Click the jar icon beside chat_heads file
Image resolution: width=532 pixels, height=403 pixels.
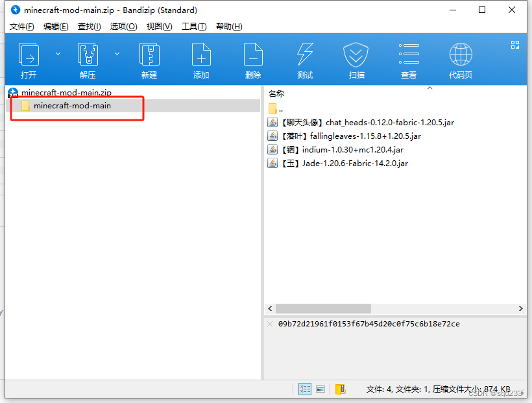272,122
